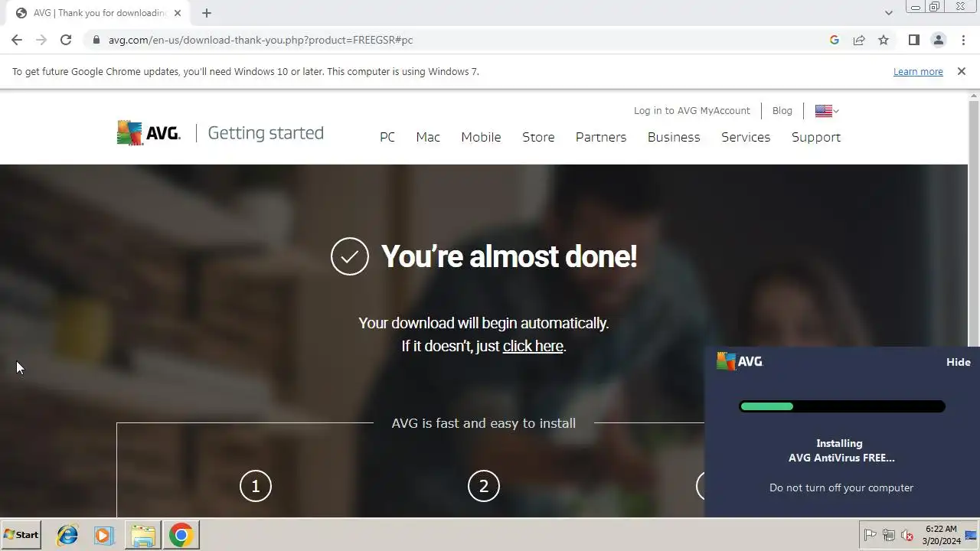Open the Mac menu
980x551 pixels.
point(428,137)
